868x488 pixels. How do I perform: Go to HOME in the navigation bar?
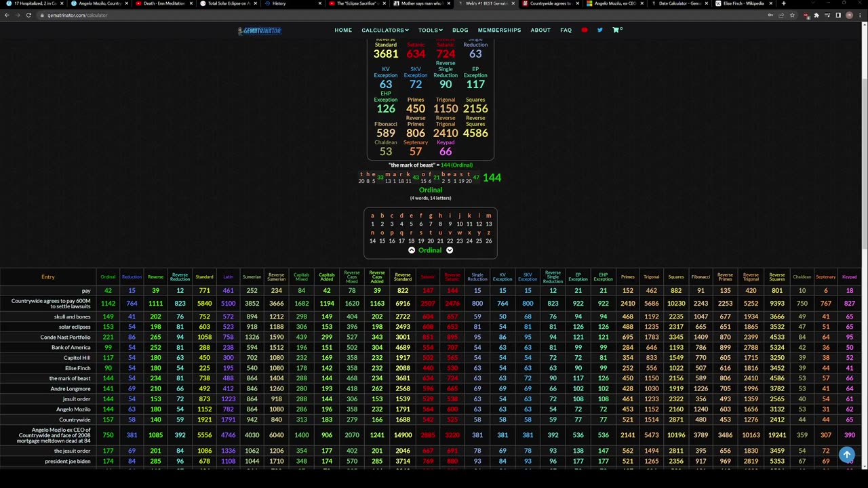pyautogui.click(x=343, y=30)
